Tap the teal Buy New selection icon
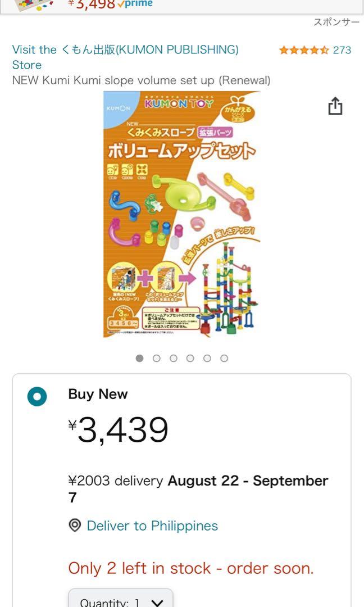 coord(37,395)
